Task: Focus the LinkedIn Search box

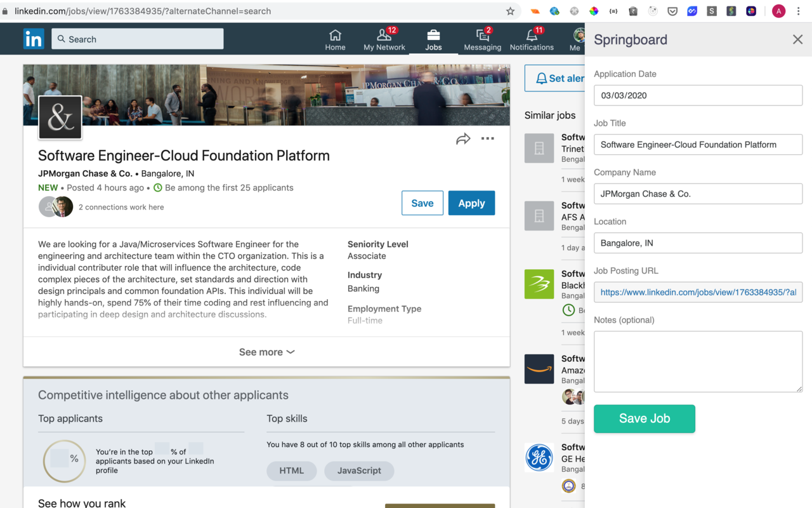Action: click(x=138, y=39)
